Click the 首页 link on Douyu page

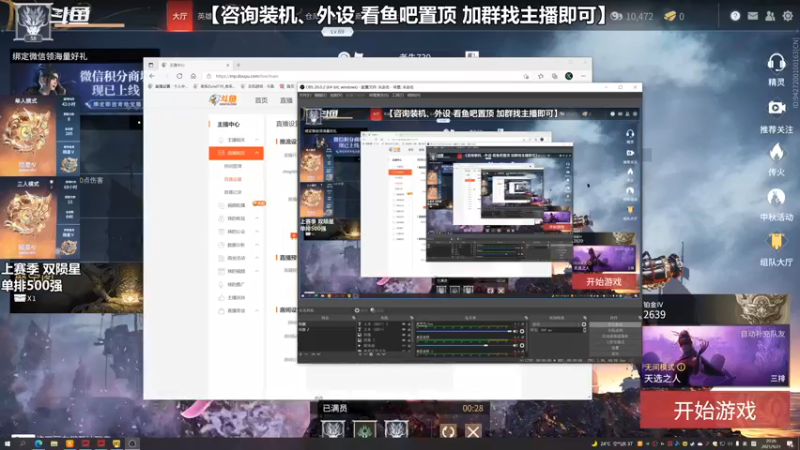click(x=261, y=101)
